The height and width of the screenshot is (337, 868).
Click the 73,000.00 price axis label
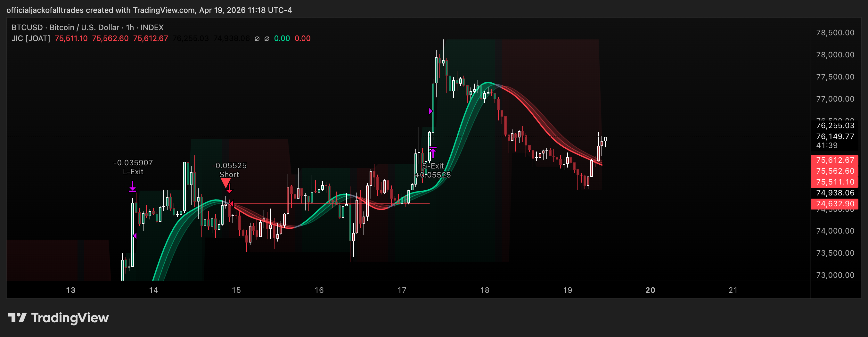pyautogui.click(x=835, y=275)
